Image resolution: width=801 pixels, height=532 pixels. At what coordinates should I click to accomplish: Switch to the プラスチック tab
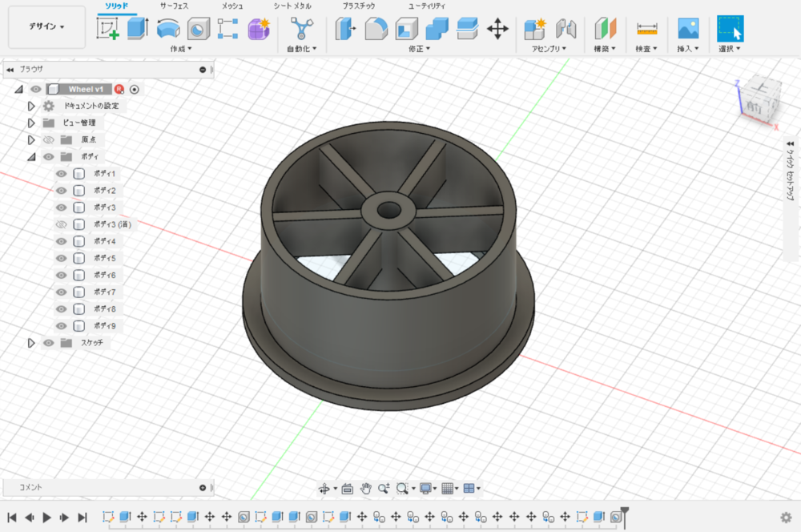pyautogui.click(x=359, y=6)
